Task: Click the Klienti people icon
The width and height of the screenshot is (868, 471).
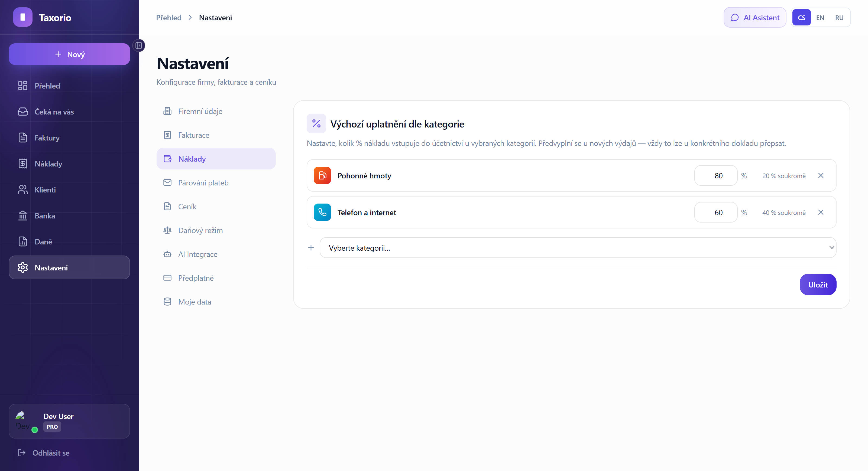Action: coord(22,189)
